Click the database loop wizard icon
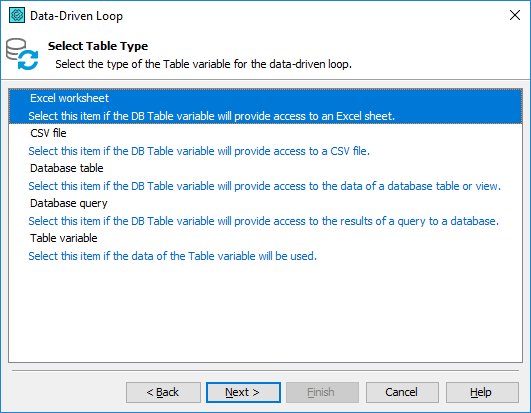The height and width of the screenshot is (413, 531). tap(22, 54)
